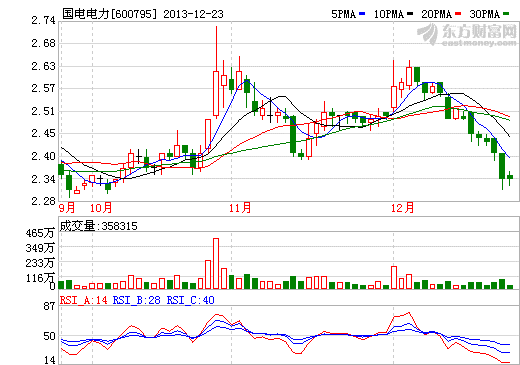The image size is (520, 365).
Task: Click the 11月 month marker
Action: pyautogui.click(x=240, y=208)
